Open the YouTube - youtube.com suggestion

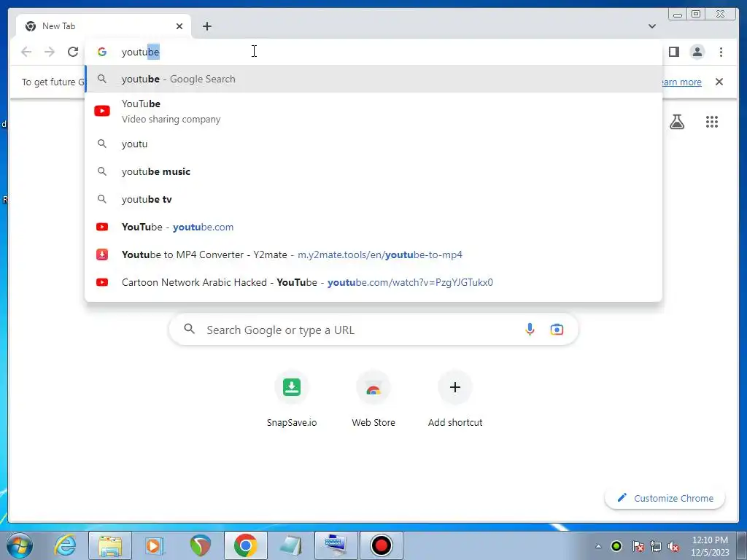click(373, 227)
